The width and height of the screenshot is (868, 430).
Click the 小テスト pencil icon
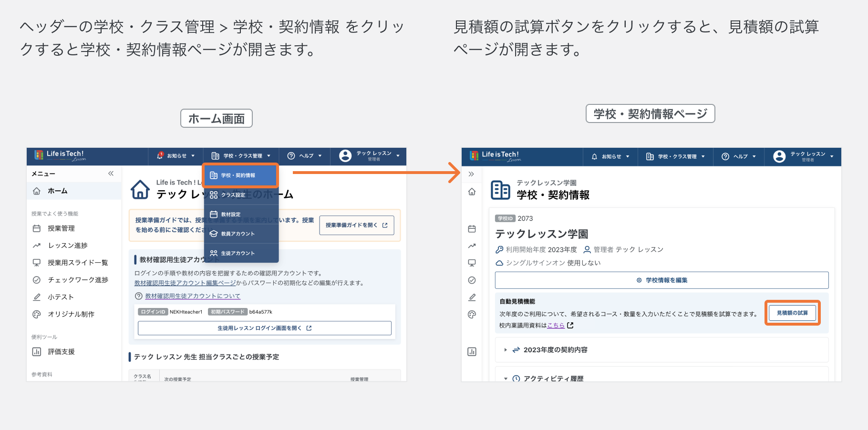point(37,297)
